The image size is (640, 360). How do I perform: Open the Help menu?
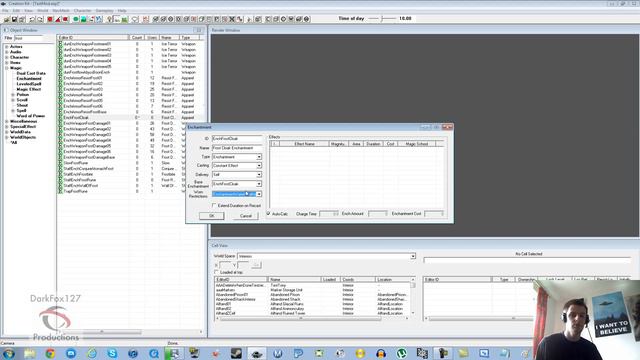(122, 11)
